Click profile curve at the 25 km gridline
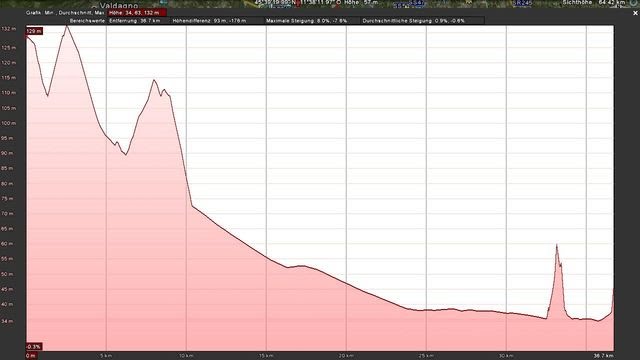Viewport: 640px width, 360px height. pyautogui.click(x=427, y=310)
